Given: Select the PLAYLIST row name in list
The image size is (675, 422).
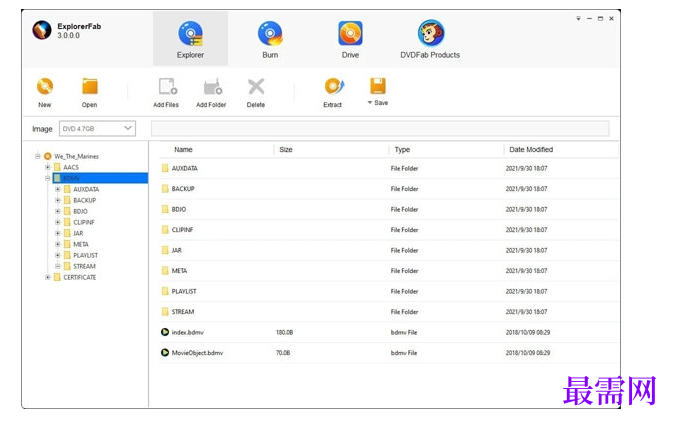Looking at the screenshot, I should click(184, 292).
